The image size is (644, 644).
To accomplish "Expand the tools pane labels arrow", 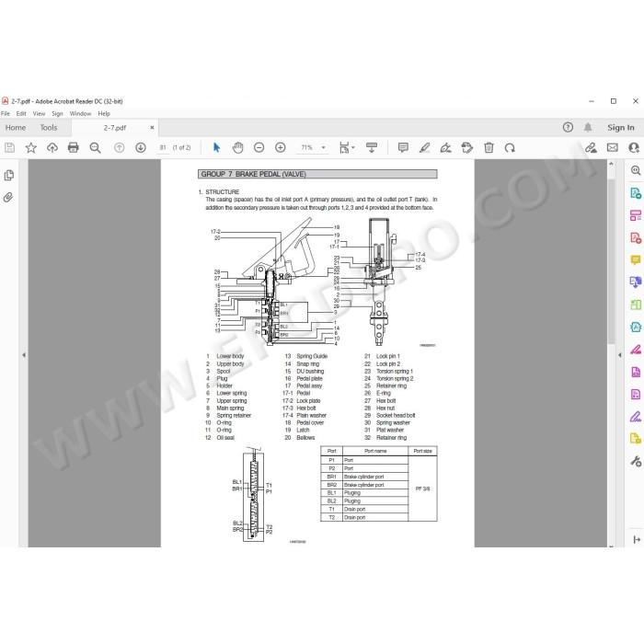I will 637,540.
